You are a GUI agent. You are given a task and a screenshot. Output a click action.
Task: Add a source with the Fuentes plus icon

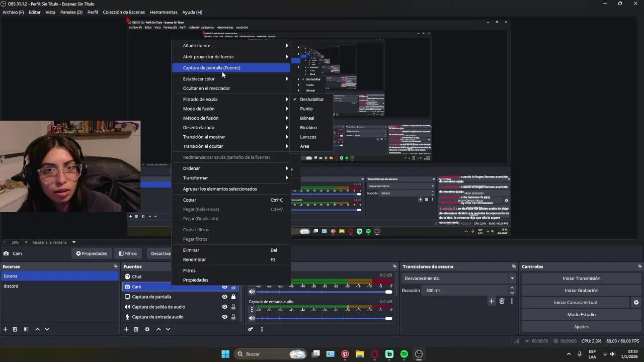(126, 329)
